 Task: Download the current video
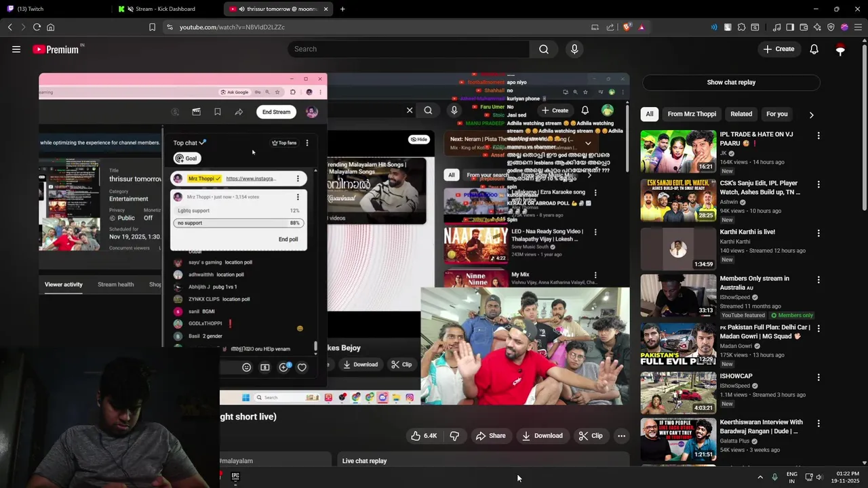click(542, 436)
